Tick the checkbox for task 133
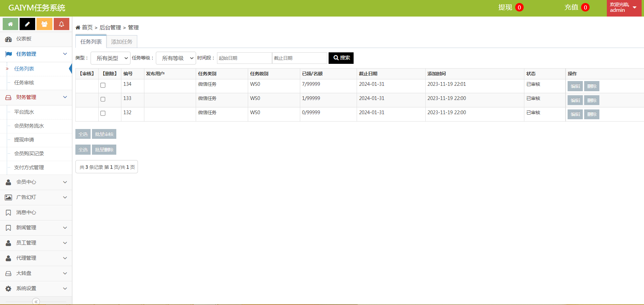The height and width of the screenshot is (305, 644). [103, 99]
